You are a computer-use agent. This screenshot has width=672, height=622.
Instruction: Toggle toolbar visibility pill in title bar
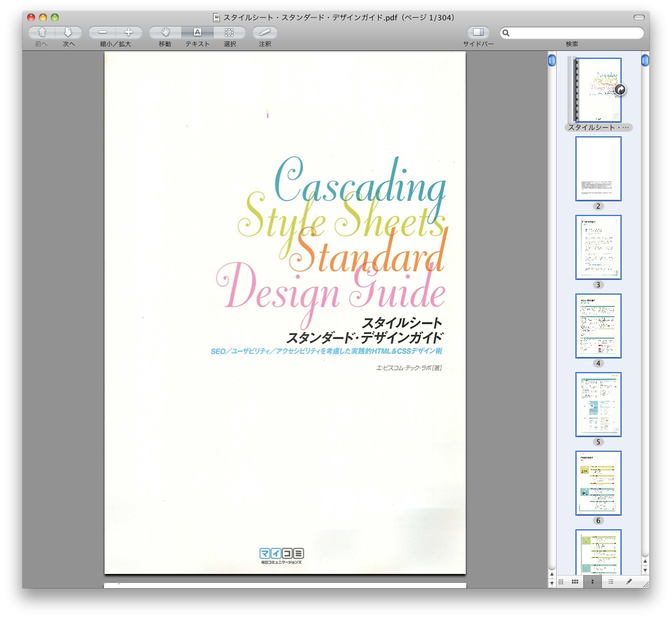tap(639, 18)
